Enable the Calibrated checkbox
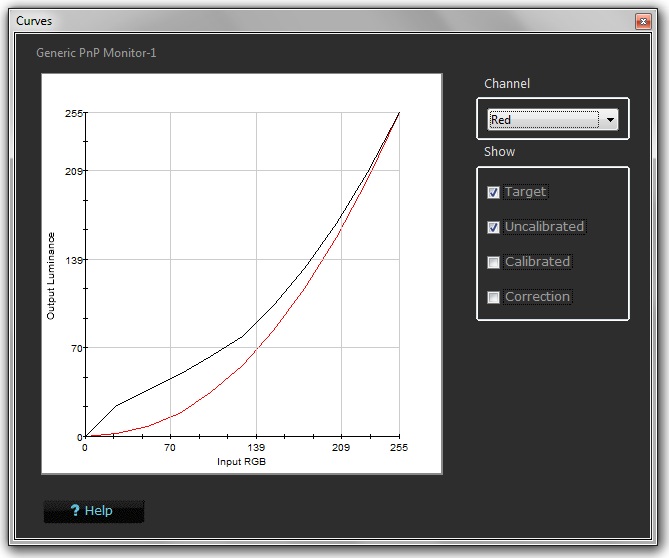 click(x=493, y=262)
